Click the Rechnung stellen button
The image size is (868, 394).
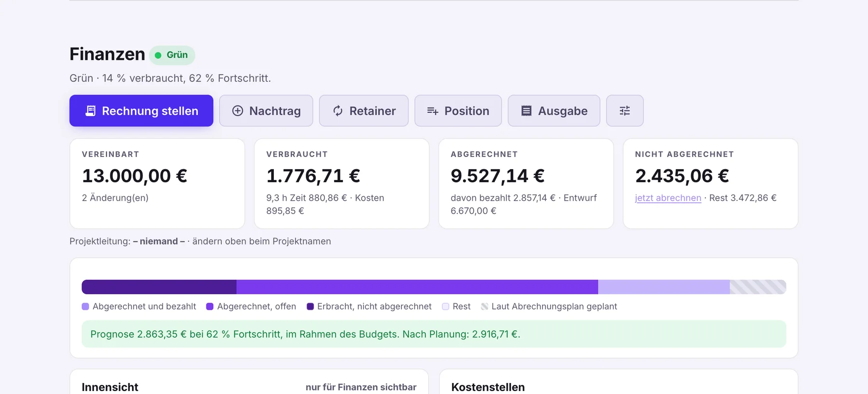tap(141, 111)
